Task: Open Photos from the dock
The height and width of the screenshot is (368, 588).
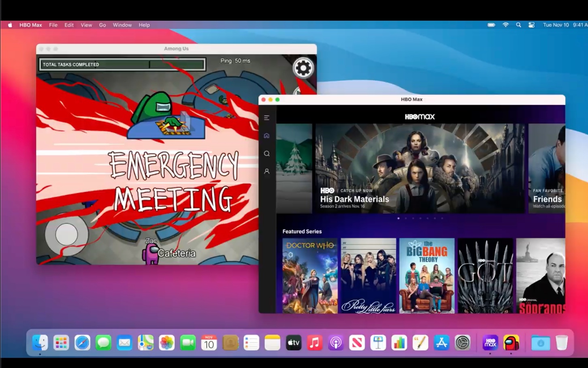Action: (x=167, y=343)
